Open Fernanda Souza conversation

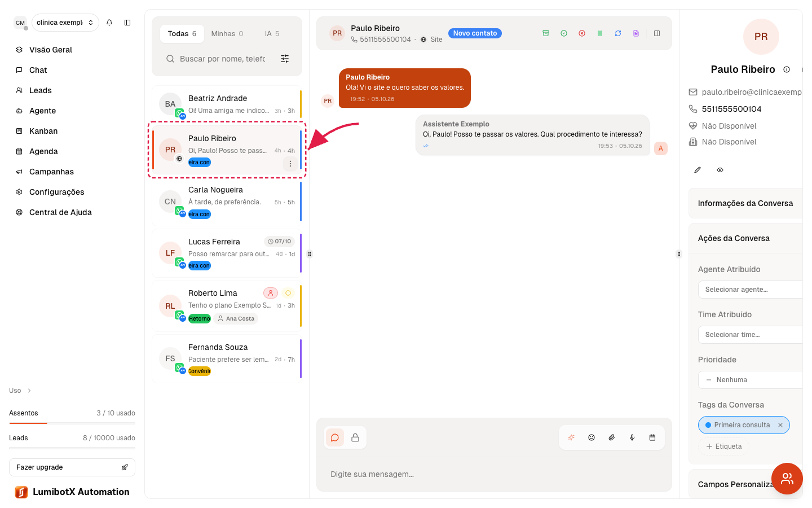click(x=227, y=358)
